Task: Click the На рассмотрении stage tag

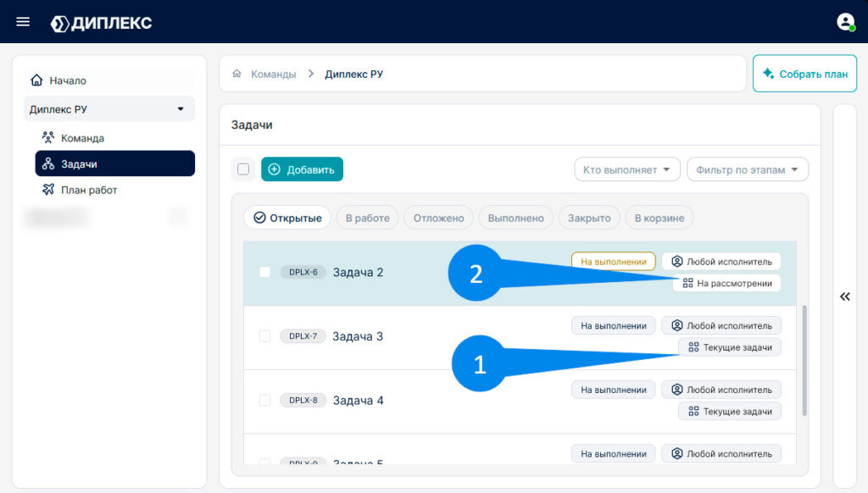Action: coord(726,283)
